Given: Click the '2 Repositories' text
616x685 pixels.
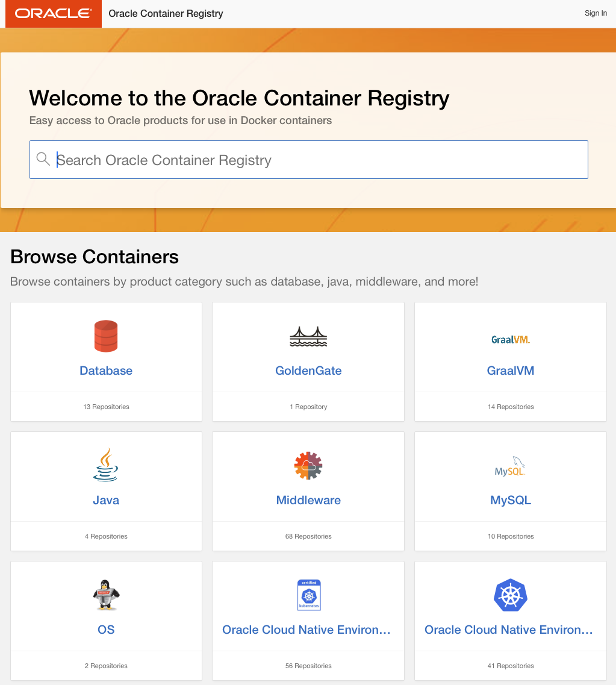Looking at the screenshot, I should [106, 666].
